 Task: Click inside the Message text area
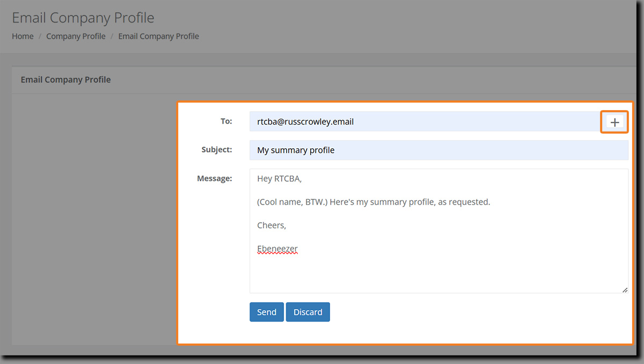[x=438, y=231]
